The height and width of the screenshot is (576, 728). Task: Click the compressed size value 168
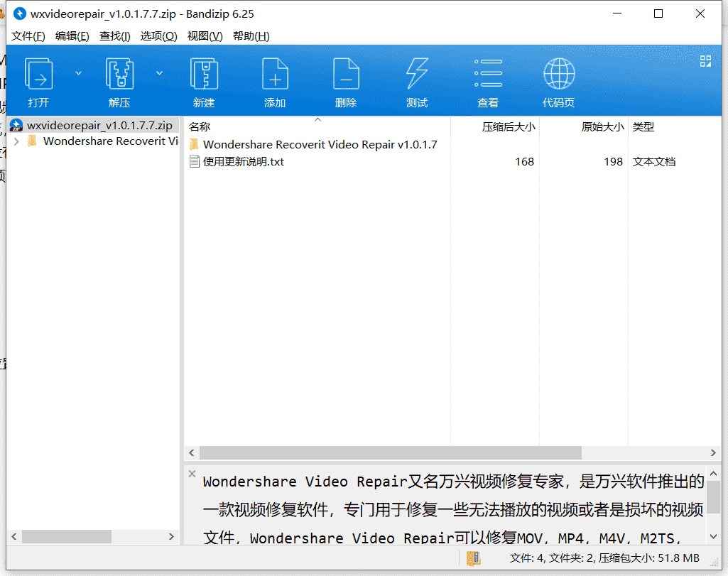point(524,161)
